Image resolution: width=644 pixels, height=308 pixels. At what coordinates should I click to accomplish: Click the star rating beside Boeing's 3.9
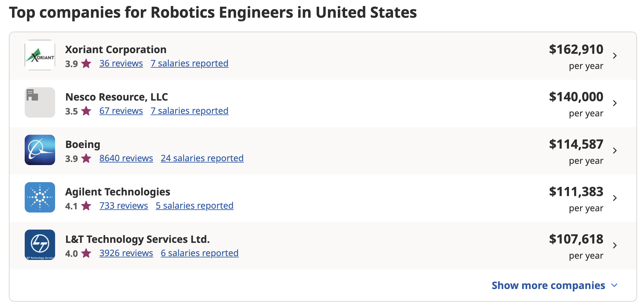(x=86, y=158)
